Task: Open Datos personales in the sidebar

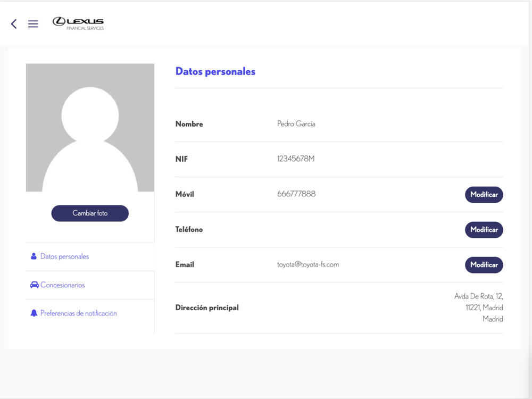Action: point(64,256)
